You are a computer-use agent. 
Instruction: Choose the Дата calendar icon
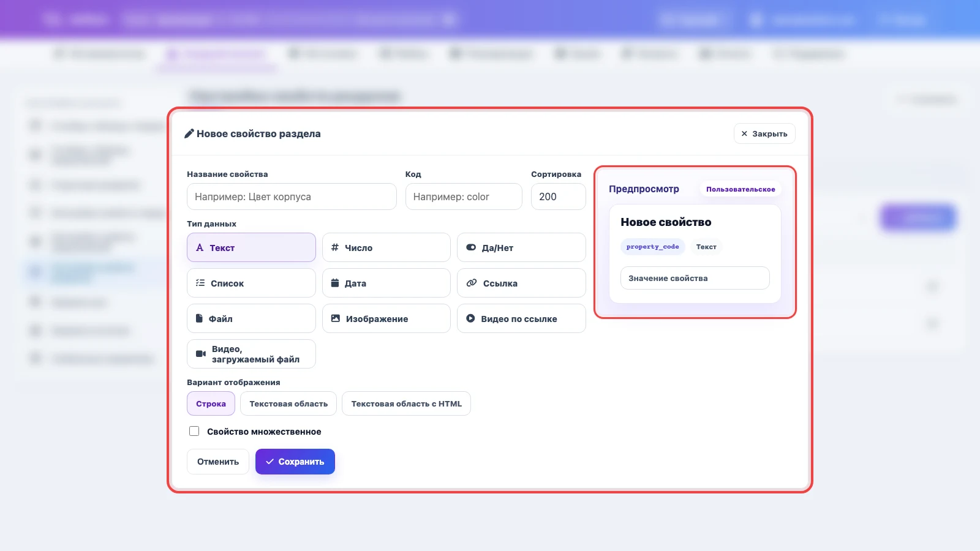point(335,283)
